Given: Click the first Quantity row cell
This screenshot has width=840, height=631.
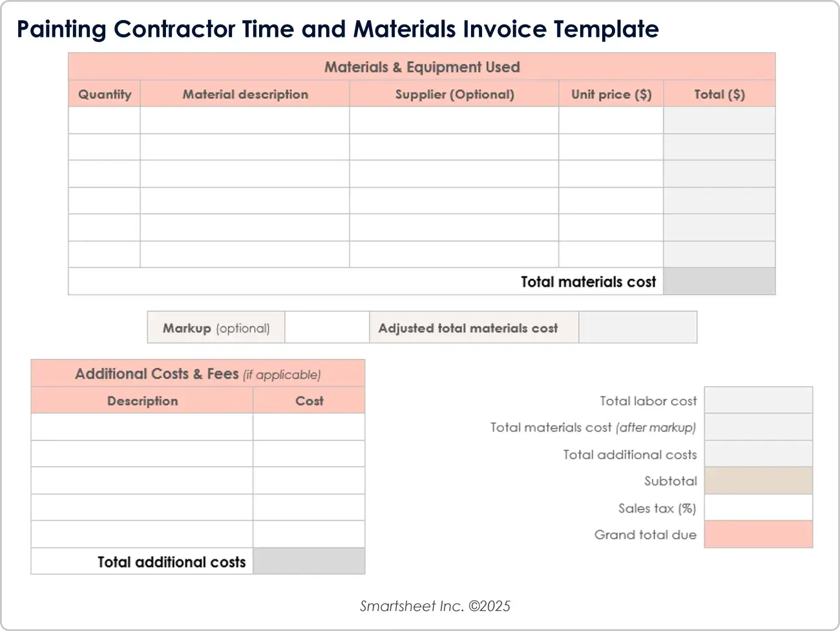Looking at the screenshot, I should (104, 120).
